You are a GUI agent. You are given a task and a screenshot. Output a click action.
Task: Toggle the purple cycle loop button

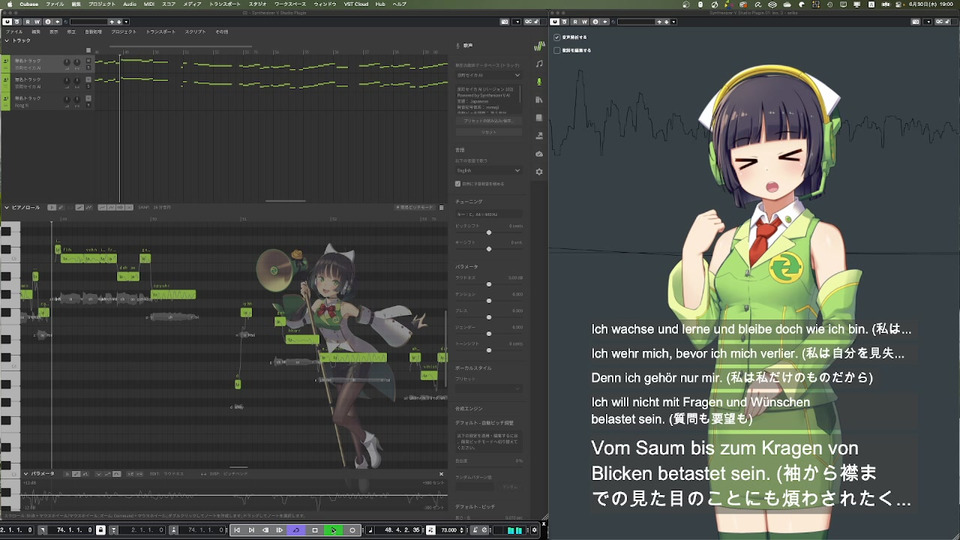(296, 530)
